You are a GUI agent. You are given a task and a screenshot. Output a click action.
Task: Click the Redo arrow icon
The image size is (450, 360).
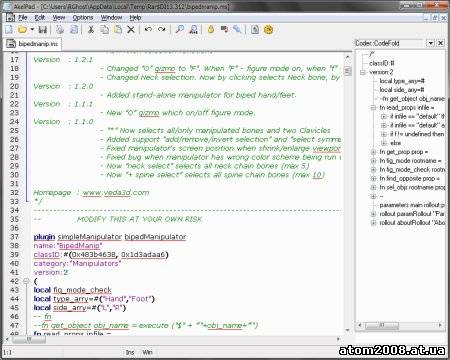162,30
